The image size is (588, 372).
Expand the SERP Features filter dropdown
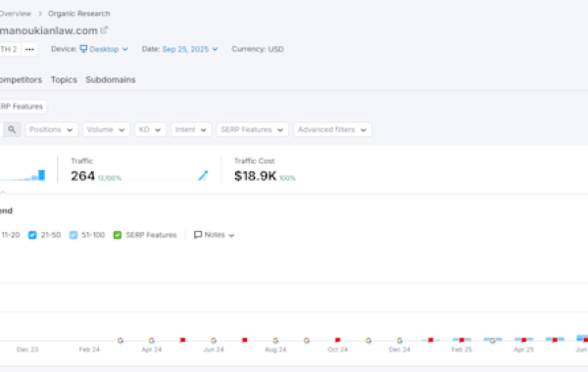pyautogui.click(x=253, y=129)
